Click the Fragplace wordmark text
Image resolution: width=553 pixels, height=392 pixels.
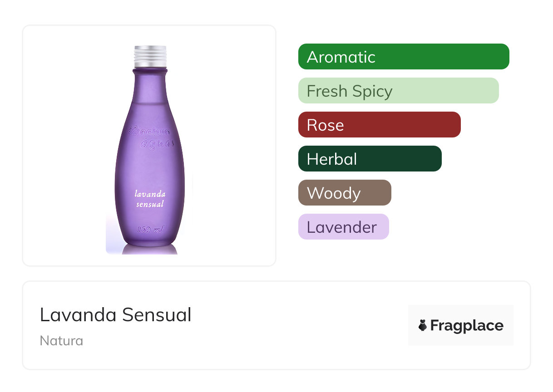466,325
